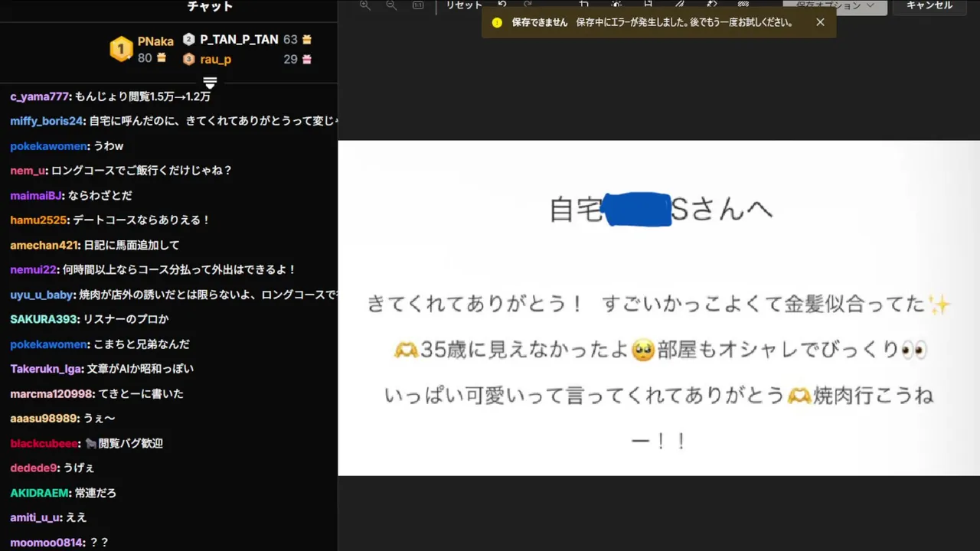
Task: Click message text 常連だろ
Action: click(96, 493)
